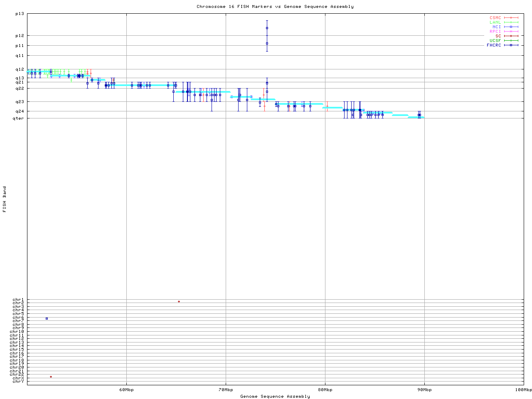Select the LANL legend entry
This screenshot has width=532, height=399.
pyautogui.click(x=495, y=22)
